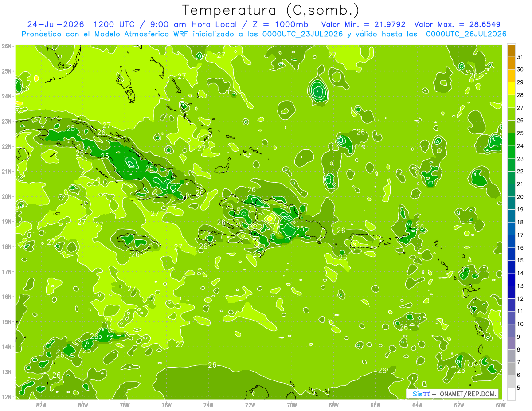This screenshot has width=532, height=411.
Task: Click the legend swatch between 23 and 24
Action: (511, 152)
